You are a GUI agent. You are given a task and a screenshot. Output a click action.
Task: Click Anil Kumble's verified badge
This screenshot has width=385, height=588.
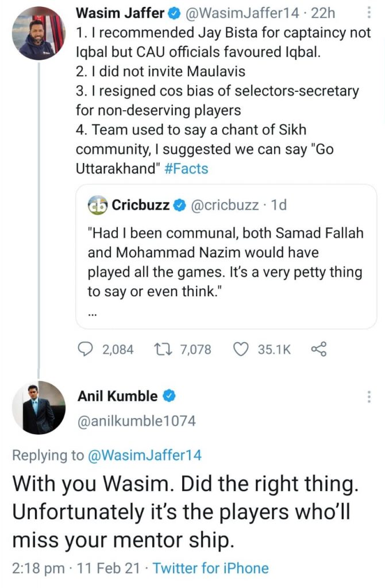170,396
